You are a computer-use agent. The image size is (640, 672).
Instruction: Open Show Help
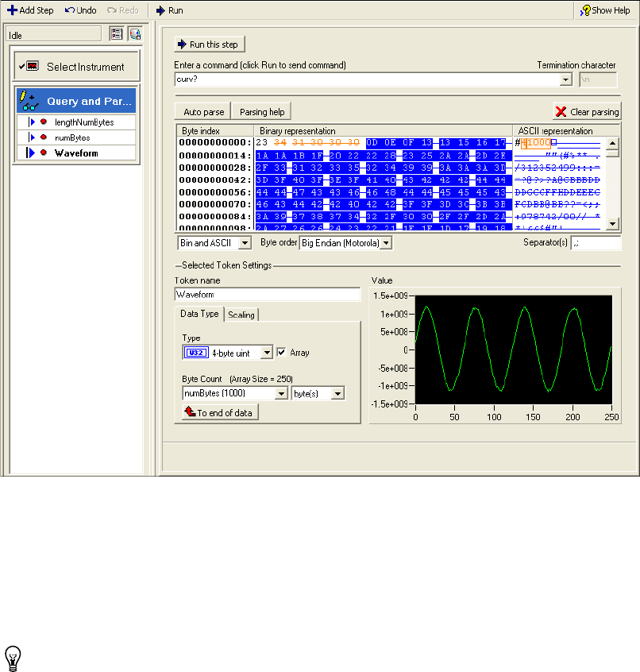pyautogui.click(x=605, y=10)
